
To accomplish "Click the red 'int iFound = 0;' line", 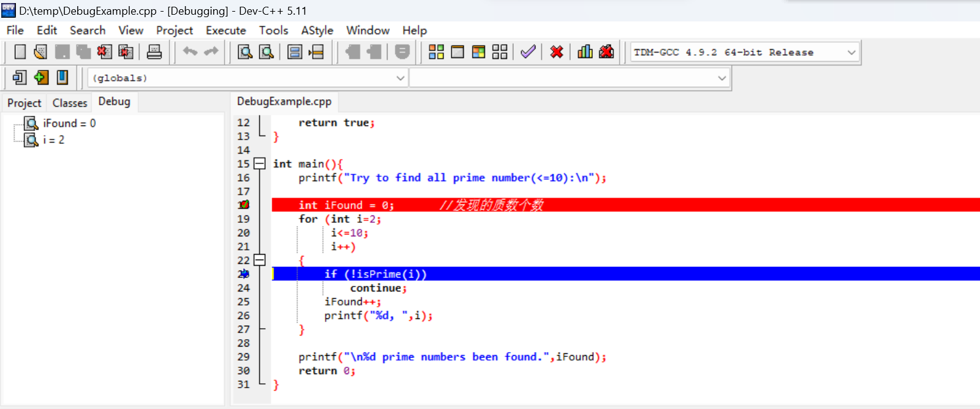I will 625,205.
